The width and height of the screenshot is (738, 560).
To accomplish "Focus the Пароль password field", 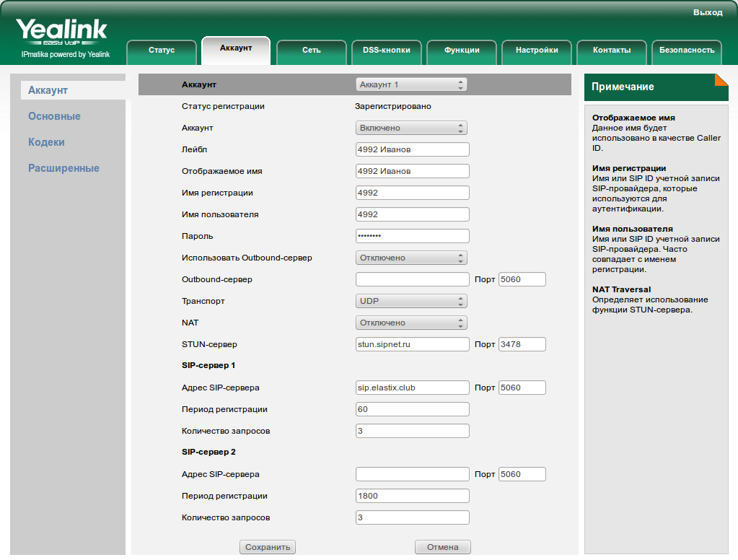I will (412, 236).
